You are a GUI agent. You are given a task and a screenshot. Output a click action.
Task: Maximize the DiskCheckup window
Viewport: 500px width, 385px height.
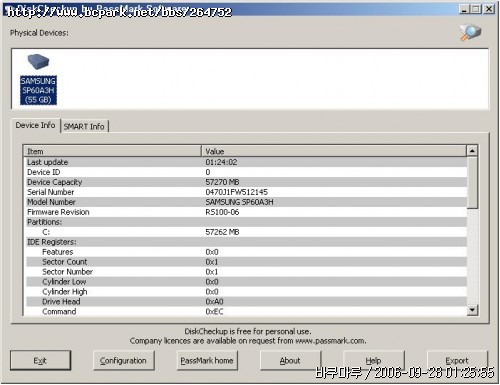476,9
